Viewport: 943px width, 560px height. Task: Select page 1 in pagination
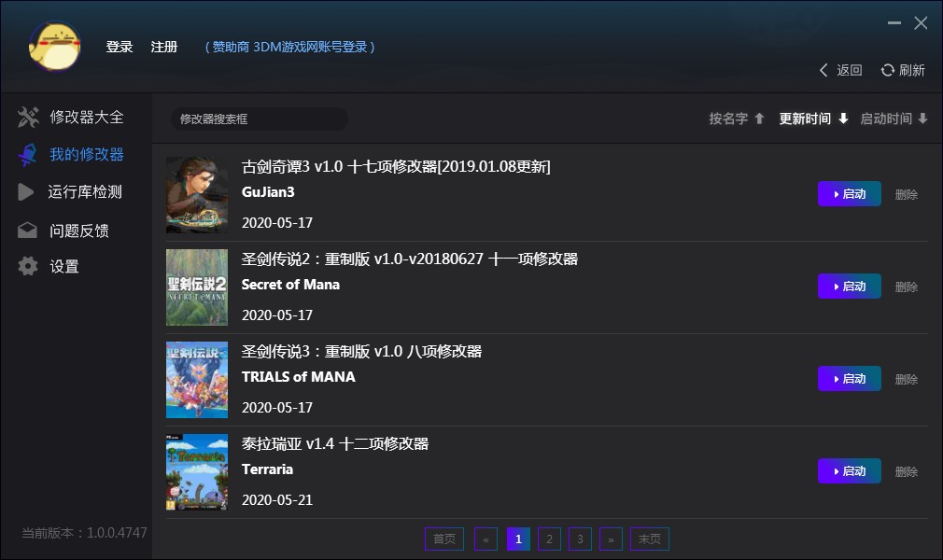(518, 539)
